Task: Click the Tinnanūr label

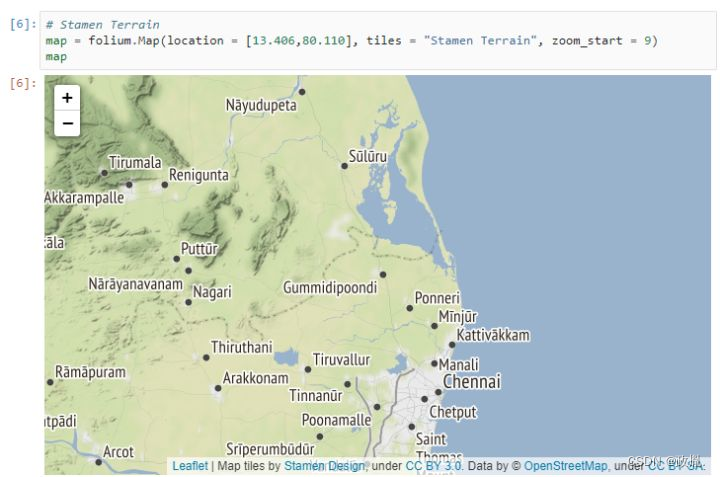Action: pyautogui.click(x=315, y=395)
